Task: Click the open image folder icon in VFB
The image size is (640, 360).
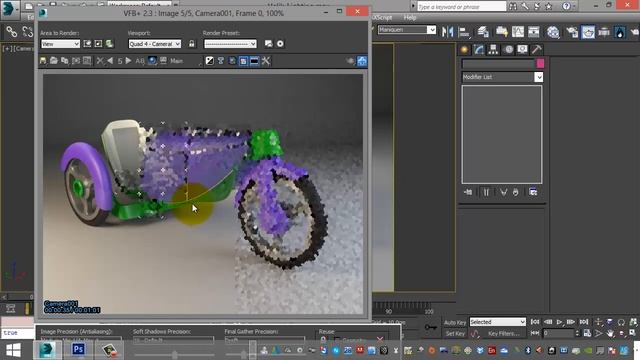Action: click(x=53, y=61)
